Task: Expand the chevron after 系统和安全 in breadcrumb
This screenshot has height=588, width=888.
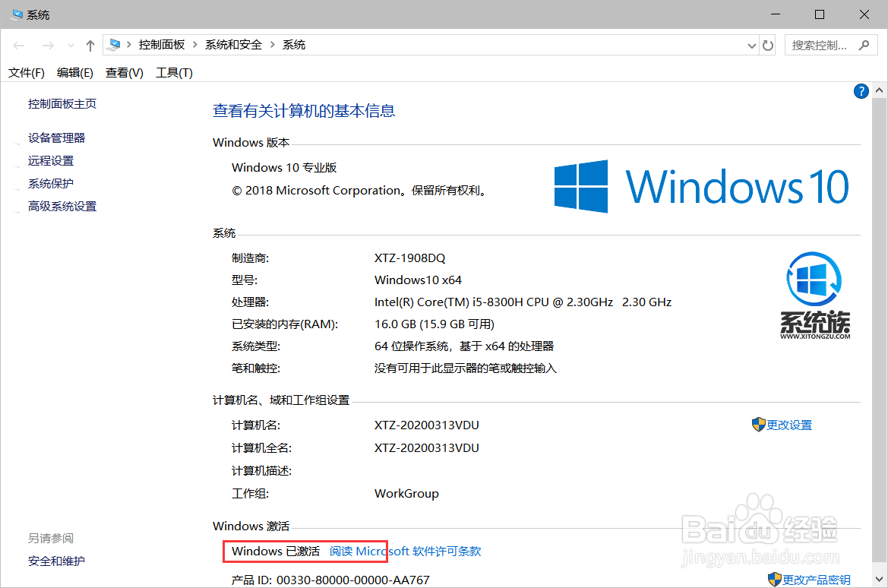Action: pos(272,45)
